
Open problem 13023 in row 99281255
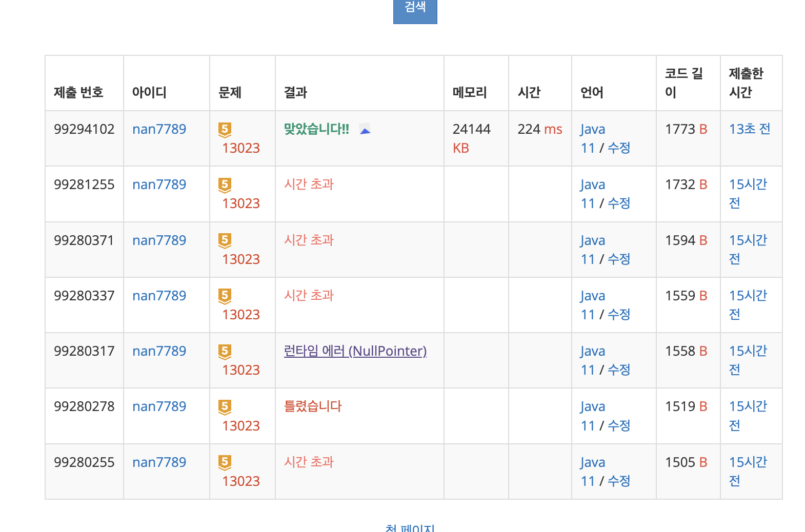pos(241,203)
